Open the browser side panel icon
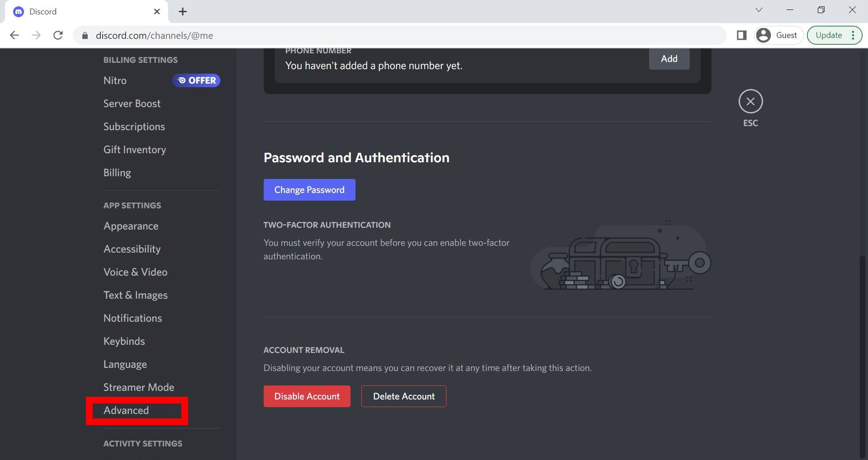The width and height of the screenshot is (868, 460). [x=742, y=35]
